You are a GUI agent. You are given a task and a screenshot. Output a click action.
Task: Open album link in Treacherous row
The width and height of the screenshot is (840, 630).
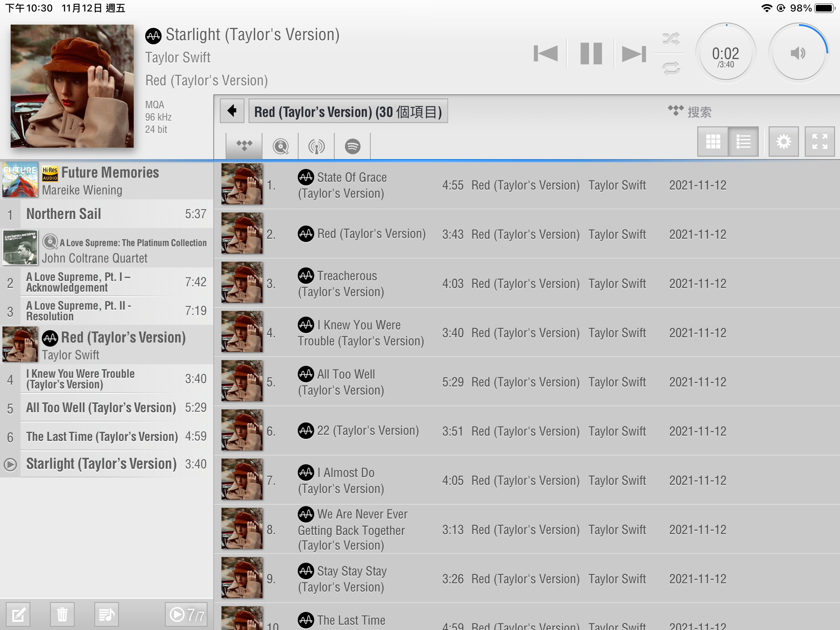point(525,283)
